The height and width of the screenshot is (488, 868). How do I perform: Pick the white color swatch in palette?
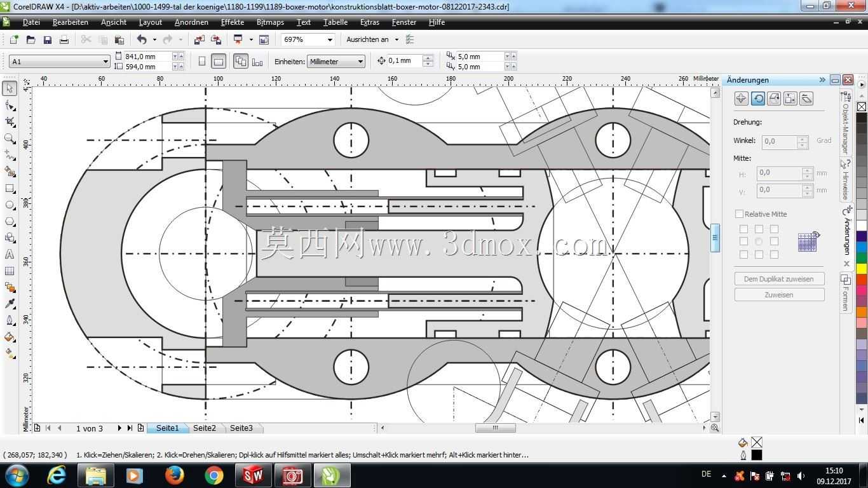862,226
